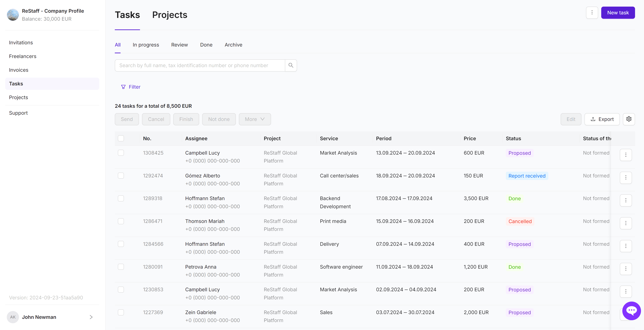Open Invoices in the sidebar
644x330 pixels.
(18, 70)
